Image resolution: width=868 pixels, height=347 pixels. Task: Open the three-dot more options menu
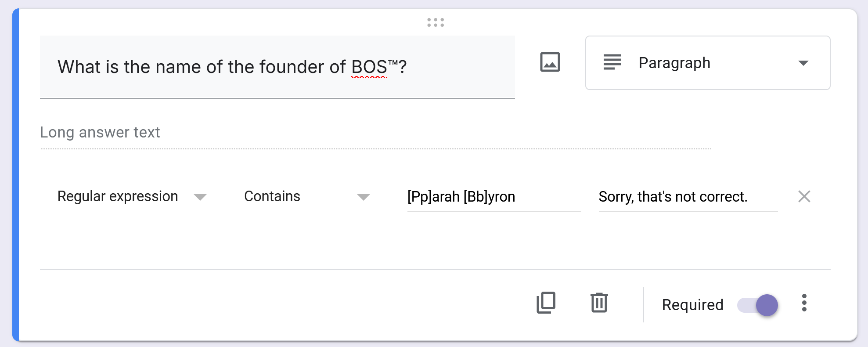[x=804, y=303]
